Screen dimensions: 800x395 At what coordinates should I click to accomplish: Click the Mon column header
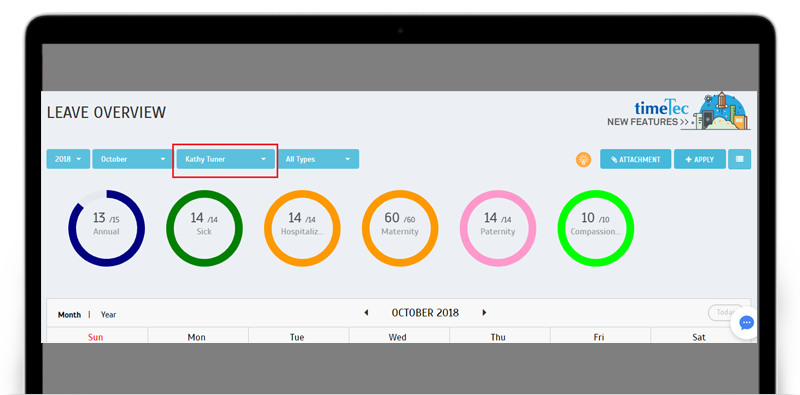click(196, 337)
